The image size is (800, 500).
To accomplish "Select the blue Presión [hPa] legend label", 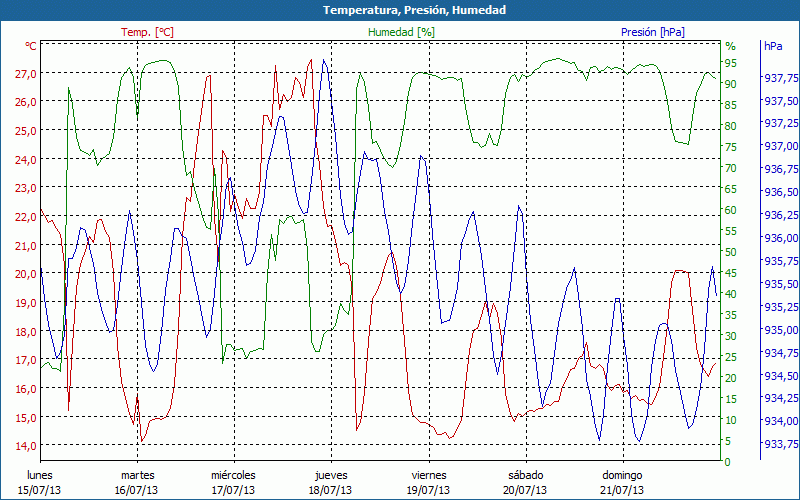I will (x=654, y=32).
